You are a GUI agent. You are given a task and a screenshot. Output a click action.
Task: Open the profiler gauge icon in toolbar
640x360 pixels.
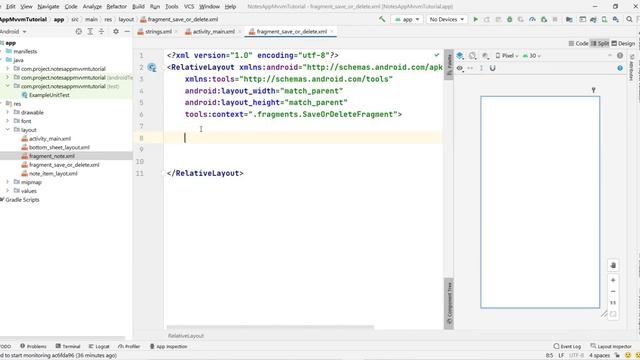tap(532, 19)
